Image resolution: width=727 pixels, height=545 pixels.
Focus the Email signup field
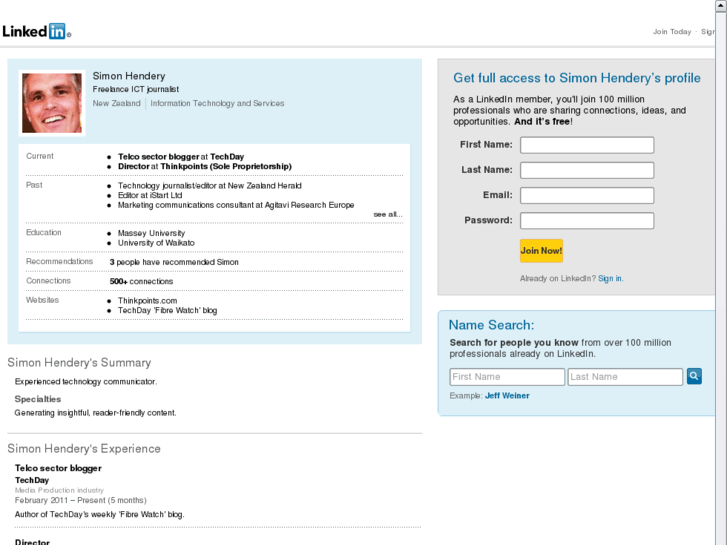click(587, 195)
